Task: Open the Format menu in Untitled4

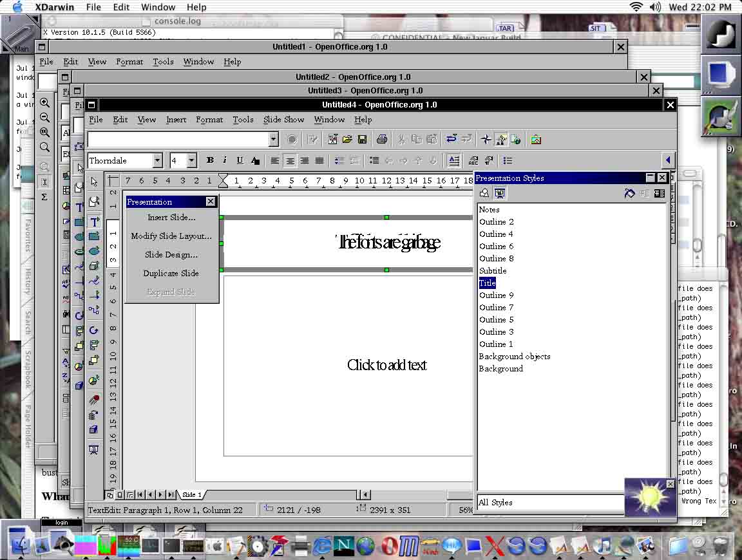Action: 209,120
